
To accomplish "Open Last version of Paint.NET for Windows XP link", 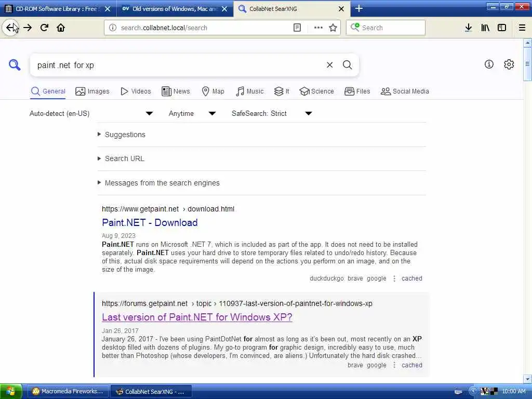I will coord(197,317).
